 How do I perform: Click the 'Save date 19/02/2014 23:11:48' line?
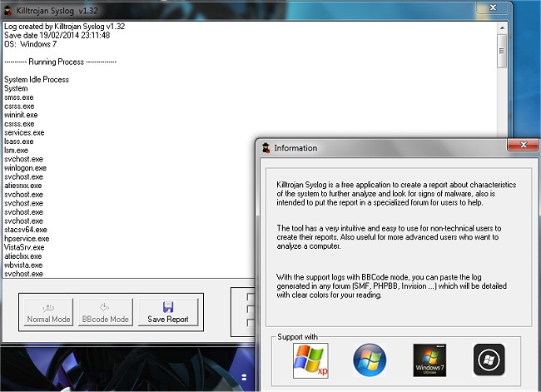coord(57,35)
